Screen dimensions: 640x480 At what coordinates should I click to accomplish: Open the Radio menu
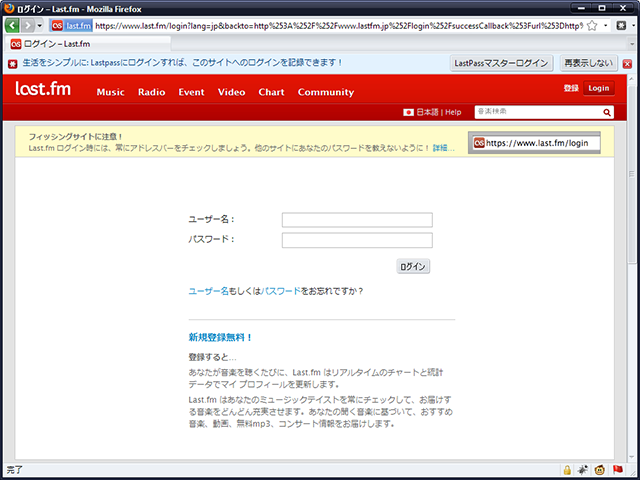pos(151,92)
